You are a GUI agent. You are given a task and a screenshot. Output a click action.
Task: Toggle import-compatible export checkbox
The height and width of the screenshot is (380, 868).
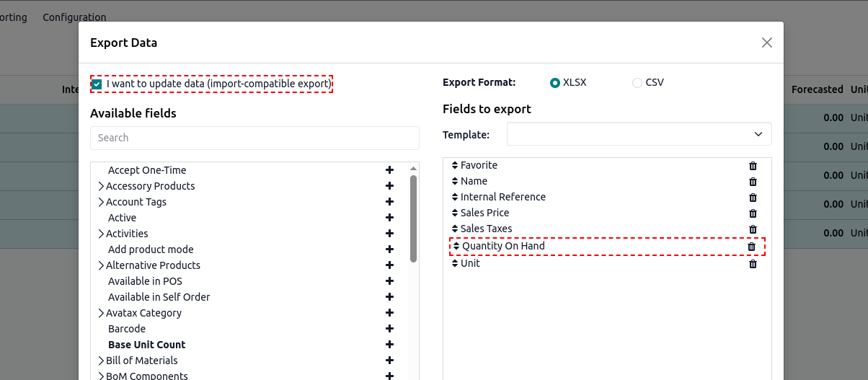(x=97, y=84)
